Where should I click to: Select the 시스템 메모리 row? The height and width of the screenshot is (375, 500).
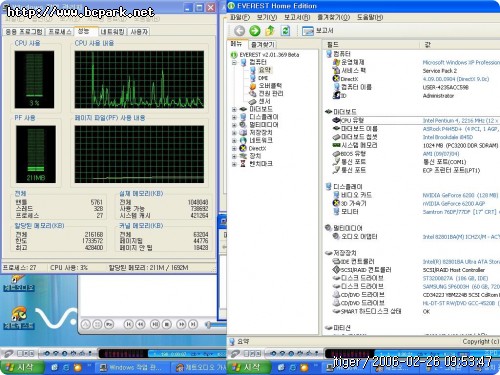point(415,145)
